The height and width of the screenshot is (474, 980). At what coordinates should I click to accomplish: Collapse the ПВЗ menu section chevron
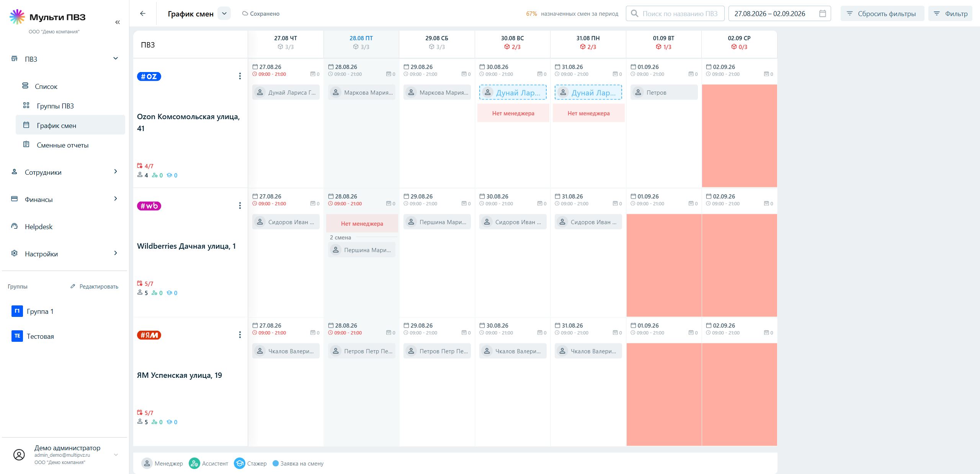116,58
